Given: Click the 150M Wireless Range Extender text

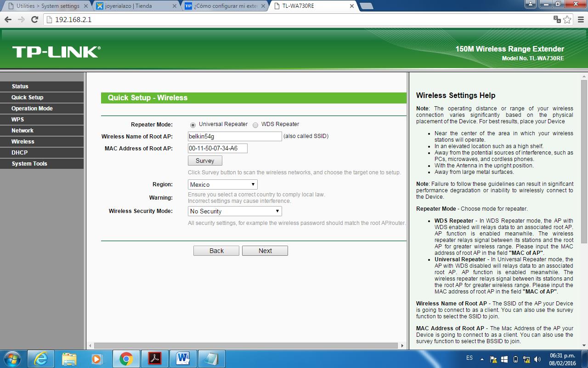Looking at the screenshot, I should 510,49.
